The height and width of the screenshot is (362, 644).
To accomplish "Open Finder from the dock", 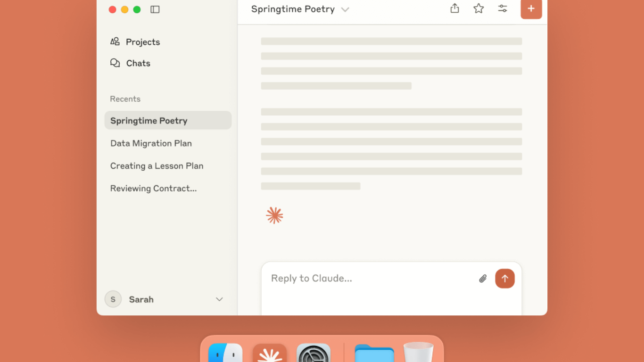I will coord(225,354).
